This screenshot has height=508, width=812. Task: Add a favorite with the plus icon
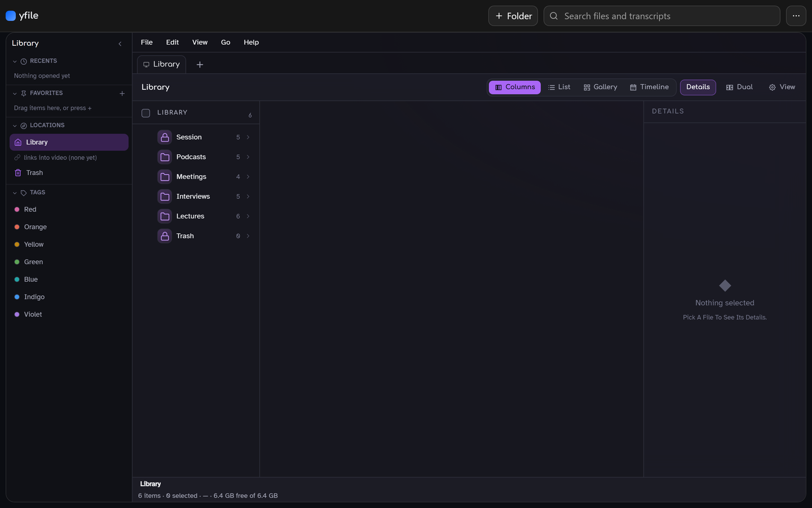(122, 93)
